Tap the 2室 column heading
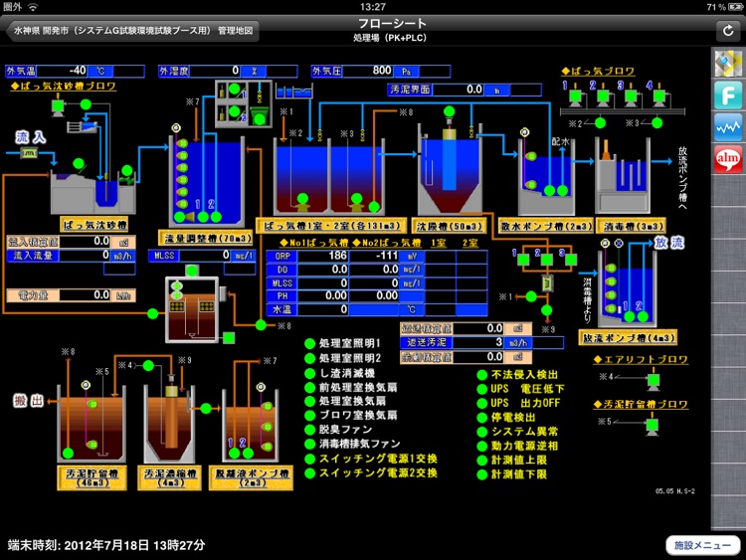Viewport: 746px width, 560px height. [x=470, y=243]
